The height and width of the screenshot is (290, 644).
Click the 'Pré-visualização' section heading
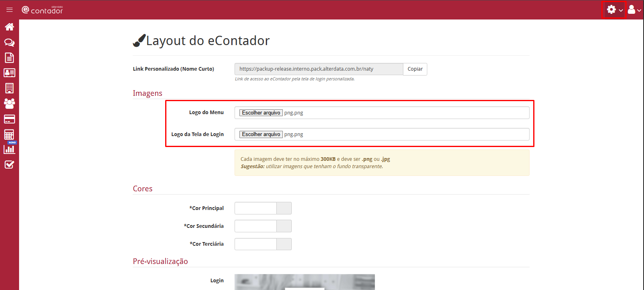coord(160,262)
